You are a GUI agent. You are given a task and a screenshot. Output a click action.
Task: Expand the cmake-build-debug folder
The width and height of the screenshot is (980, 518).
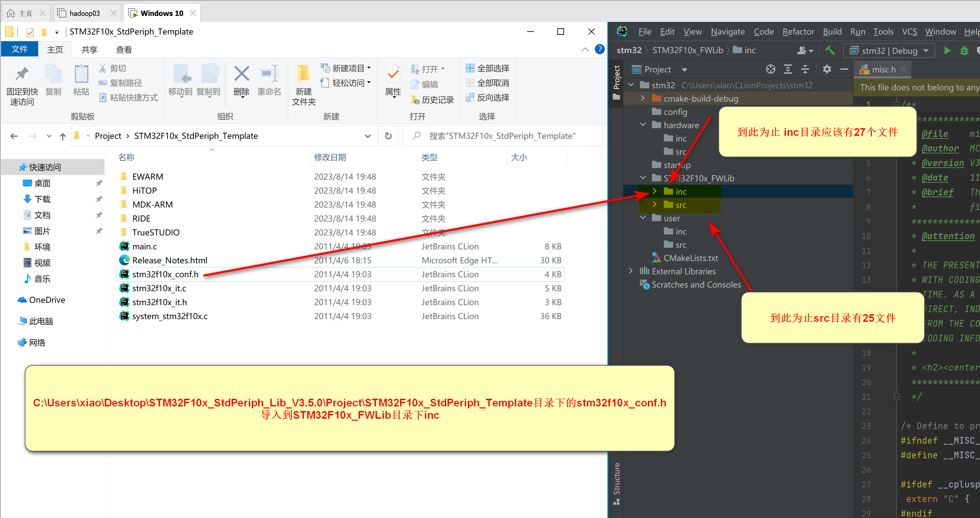[x=643, y=98]
